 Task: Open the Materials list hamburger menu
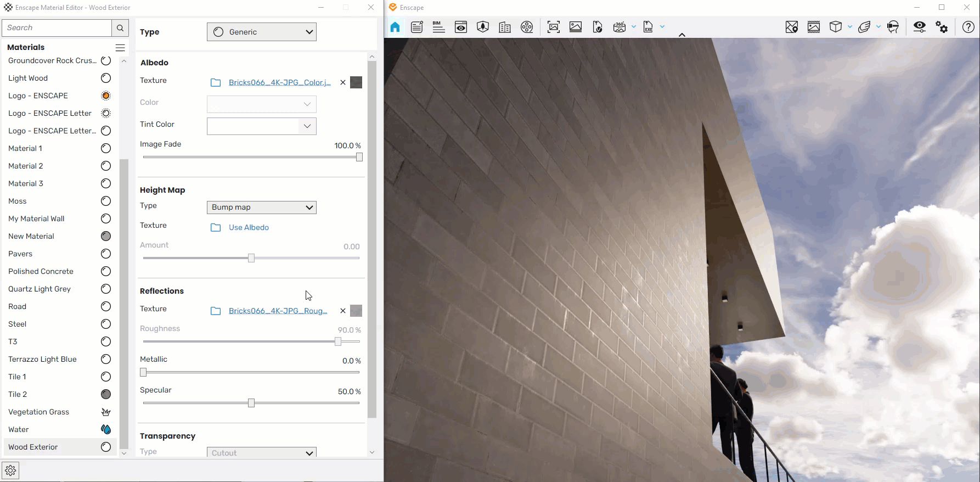tap(120, 48)
